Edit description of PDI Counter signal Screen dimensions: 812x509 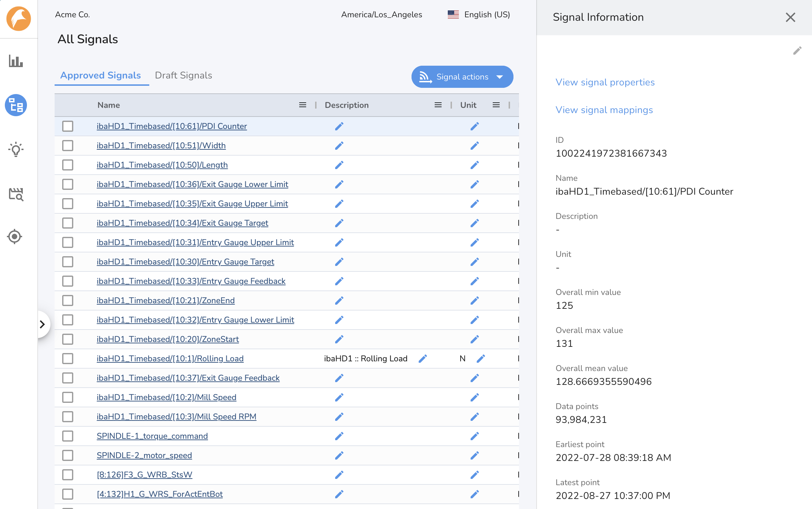pyautogui.click(x=339, y=126)
